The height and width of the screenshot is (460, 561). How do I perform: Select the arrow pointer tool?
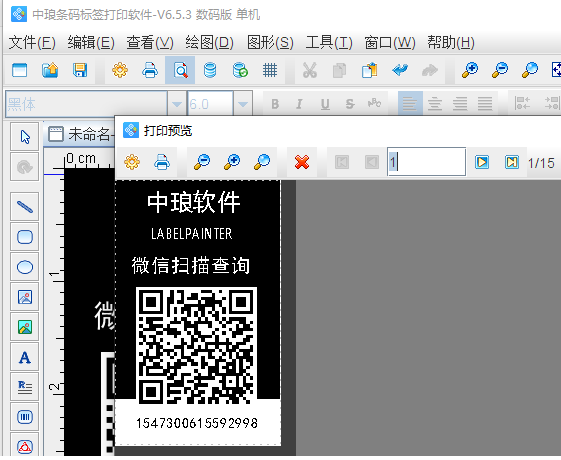pyautogui.click(x=25, y=137)
